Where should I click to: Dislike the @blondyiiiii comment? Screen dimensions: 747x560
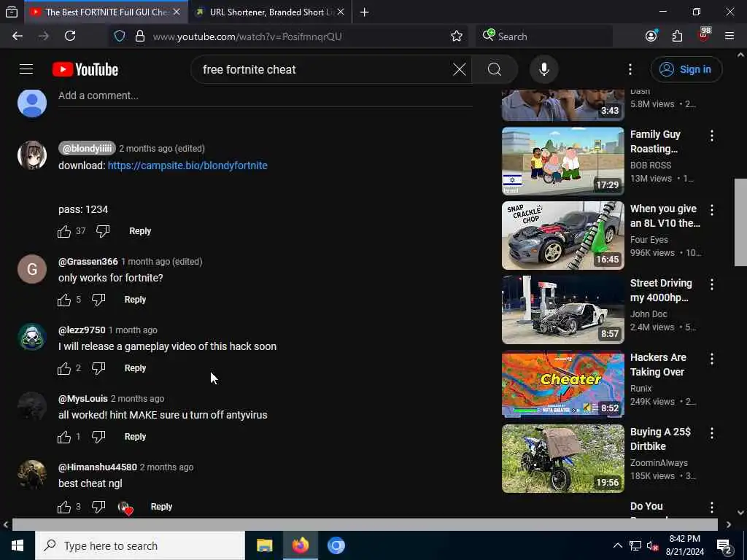[x=103, y=231]
